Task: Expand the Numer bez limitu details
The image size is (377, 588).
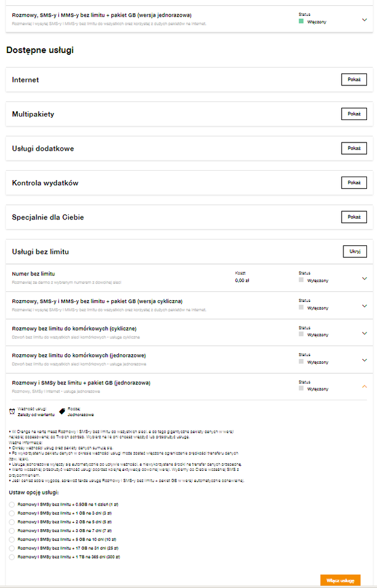Action: (x=365, y=278)
